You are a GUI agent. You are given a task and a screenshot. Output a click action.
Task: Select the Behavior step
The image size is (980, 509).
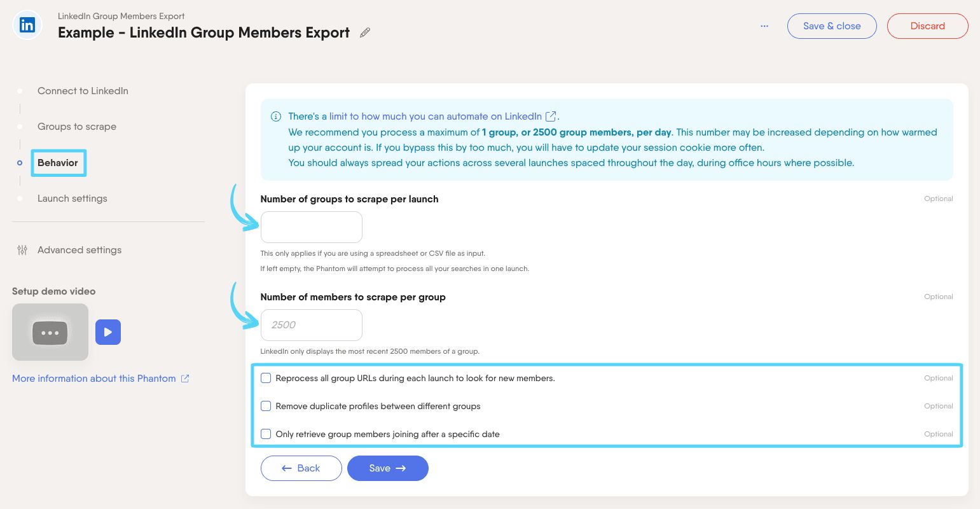click(x=58, y=163)
